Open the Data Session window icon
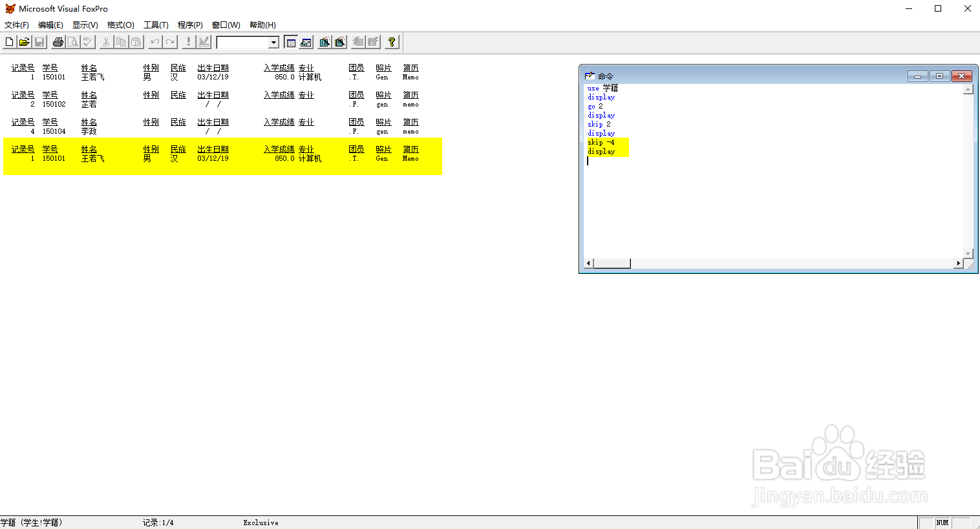 point(306,42)
